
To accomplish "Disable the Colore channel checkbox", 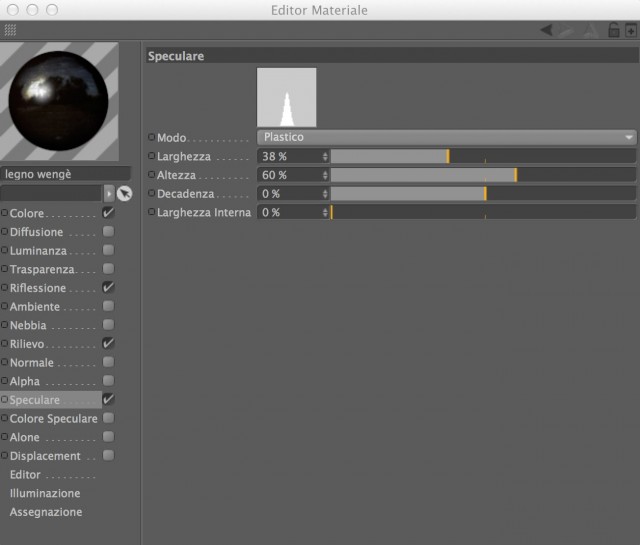I will (109, 213).
